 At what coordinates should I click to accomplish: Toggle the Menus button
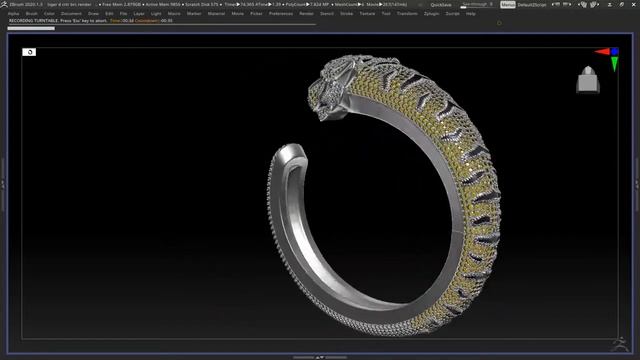(x=508, y=5)
